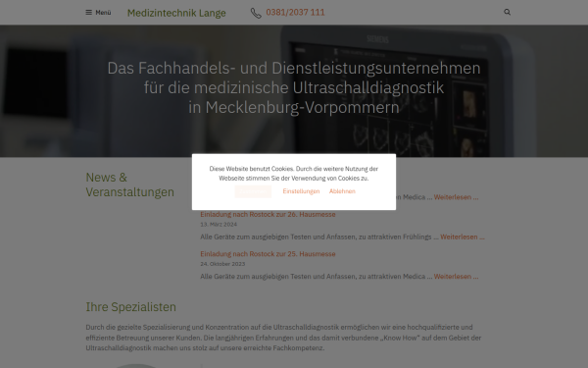Image resolution: width=588 pixels, height=368 pixels.
Task: Click Weiterlesen under the 24. Oktober 2023 entry
Action: coord(456,277)
